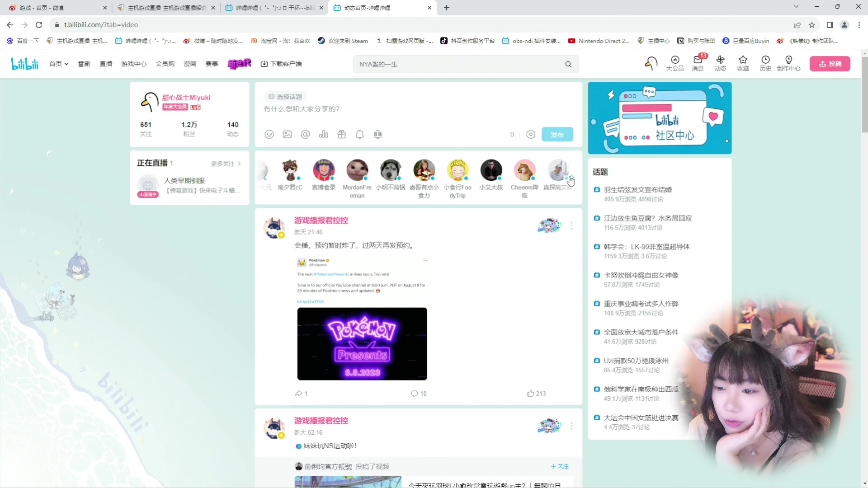Open favorites via the 收藏 star icon
The image size is (868, 488).
pos(743,64)
